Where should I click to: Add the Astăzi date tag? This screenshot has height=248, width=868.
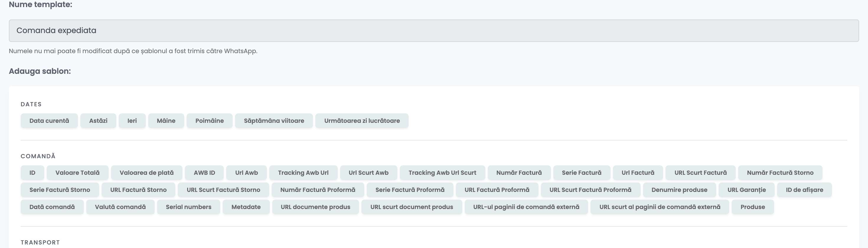(98, 121)
